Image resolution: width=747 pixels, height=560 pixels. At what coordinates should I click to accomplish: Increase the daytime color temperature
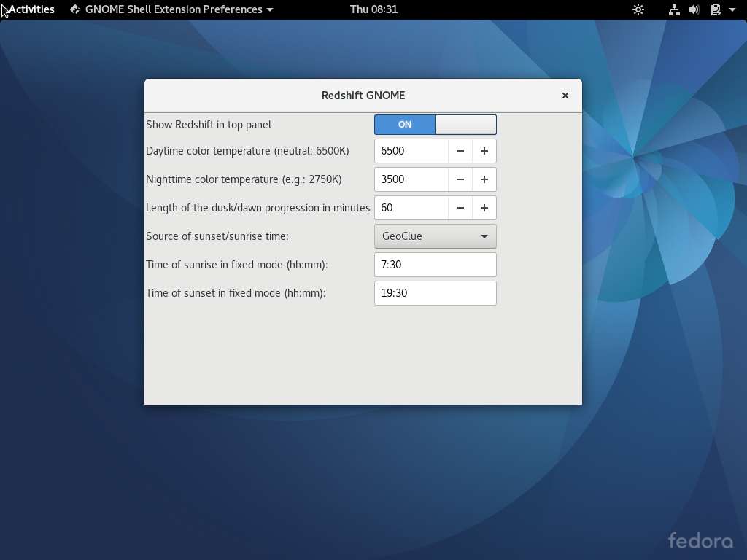click(484, 151)
